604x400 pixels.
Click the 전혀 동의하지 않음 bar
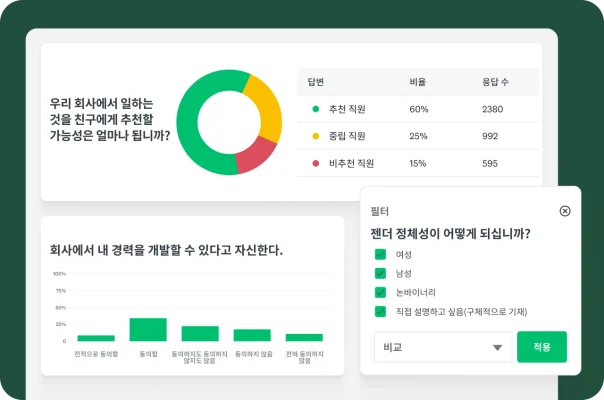[304, 338]
